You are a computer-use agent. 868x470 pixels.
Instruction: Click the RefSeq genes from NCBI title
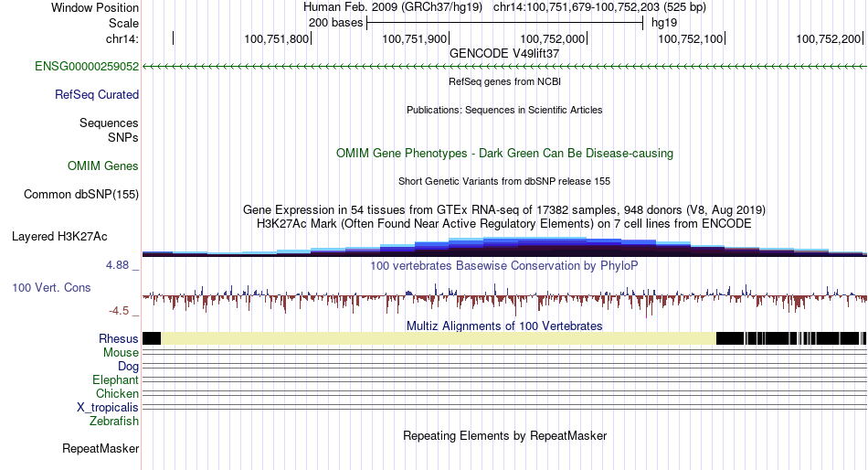(x=505, y=81)
